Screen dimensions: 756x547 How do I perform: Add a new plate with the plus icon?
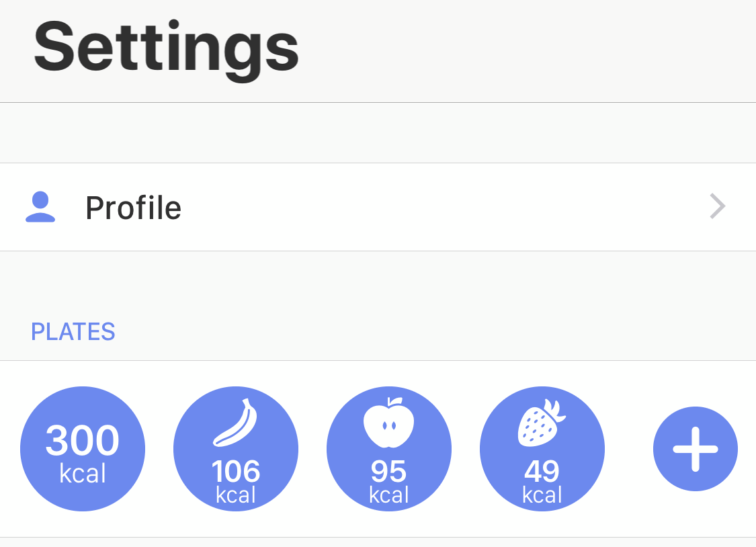pos(696,449)
